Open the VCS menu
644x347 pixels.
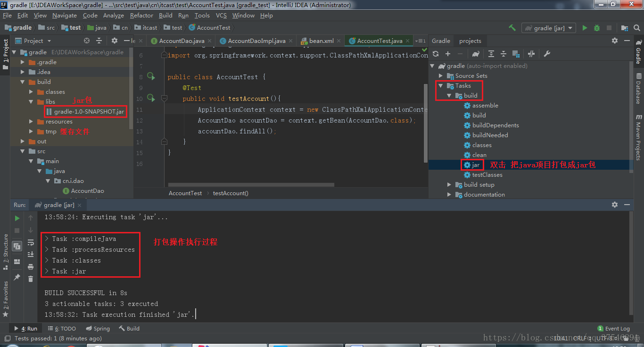[221, 16]
